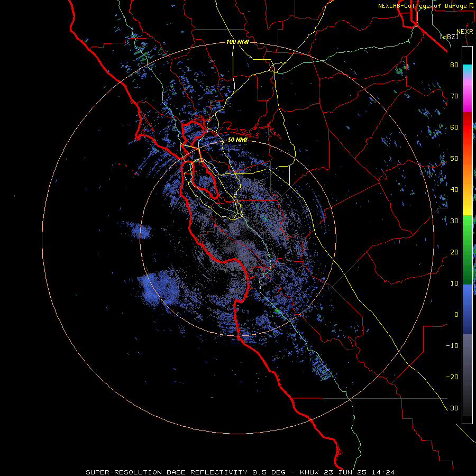The image size is (476, 476).
Task: Select the 50 NMI range ring label
Action: click(237, 140)
